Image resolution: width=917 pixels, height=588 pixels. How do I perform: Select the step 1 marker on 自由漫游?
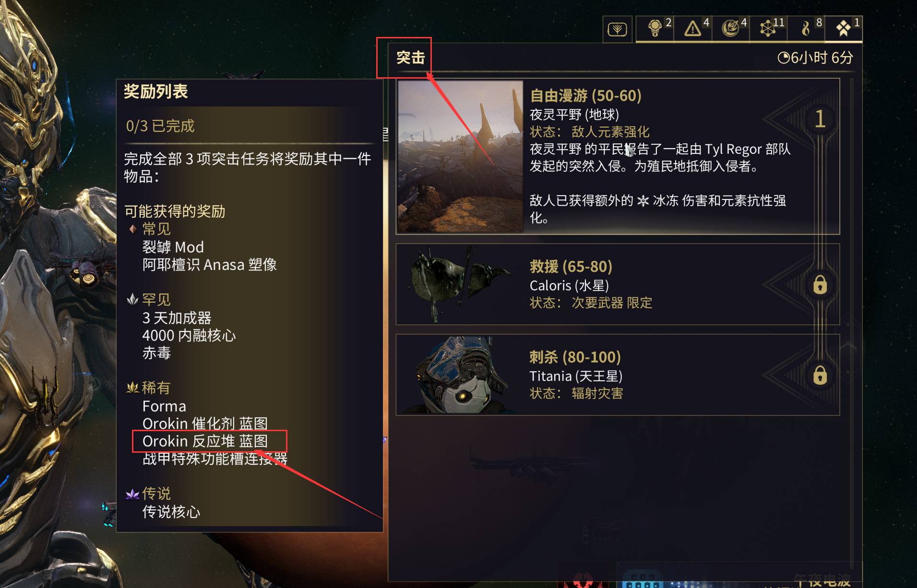820,119
